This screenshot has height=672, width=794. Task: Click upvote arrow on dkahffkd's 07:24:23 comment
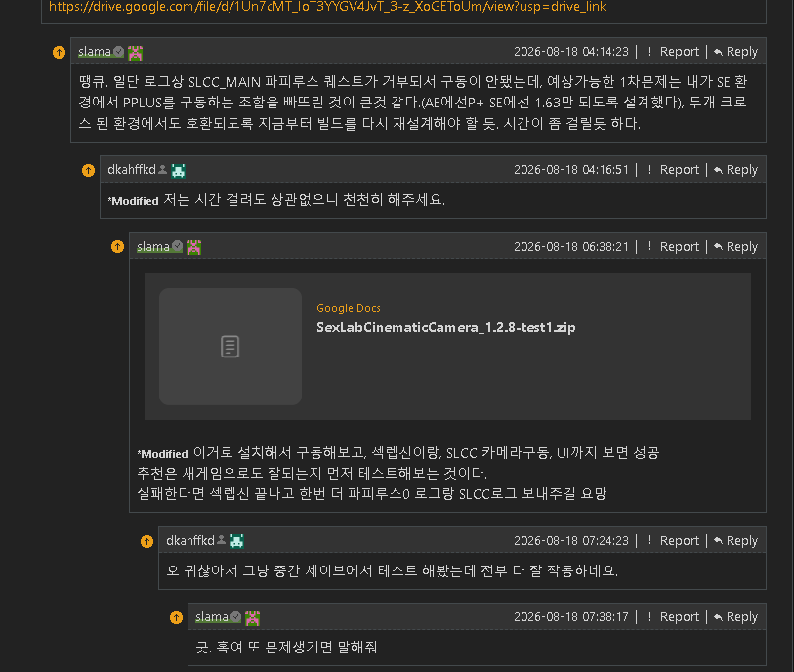pos(146,541)
